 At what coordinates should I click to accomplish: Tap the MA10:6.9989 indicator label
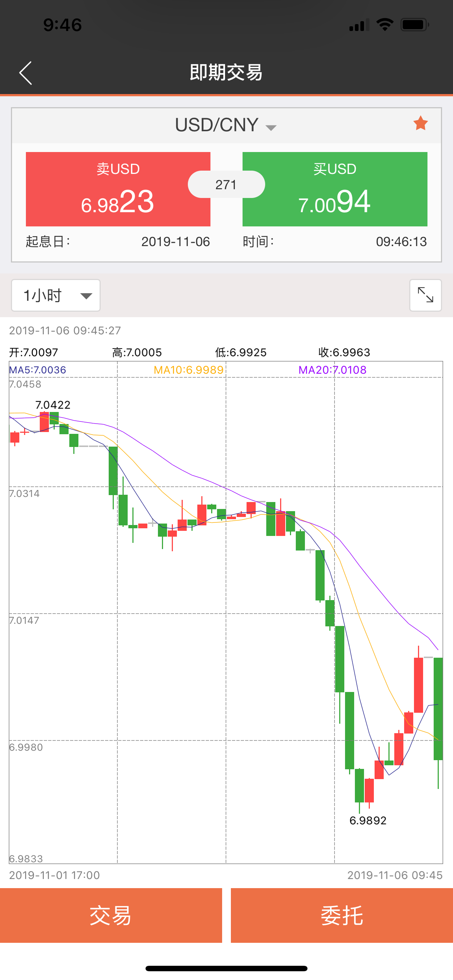click(x=189, y=370)
